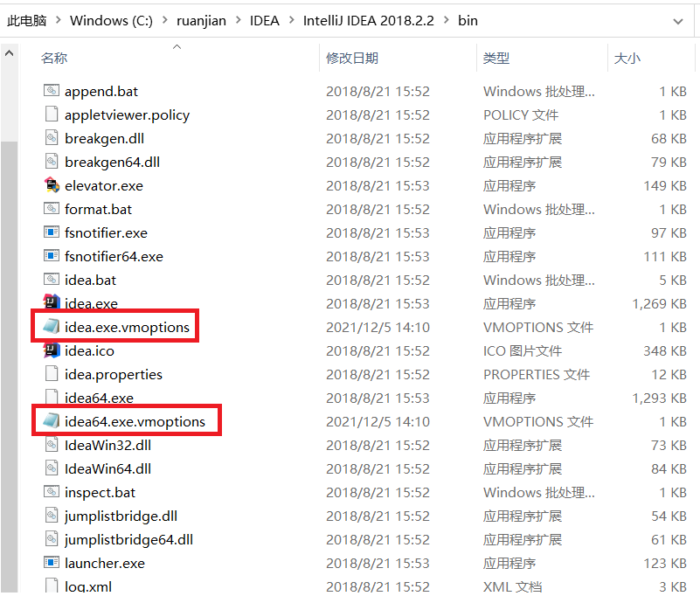Viewport: 700px width, 596px height.
Task: Expand the chevron after ruanjian
Action: click(x=238, y=20)
